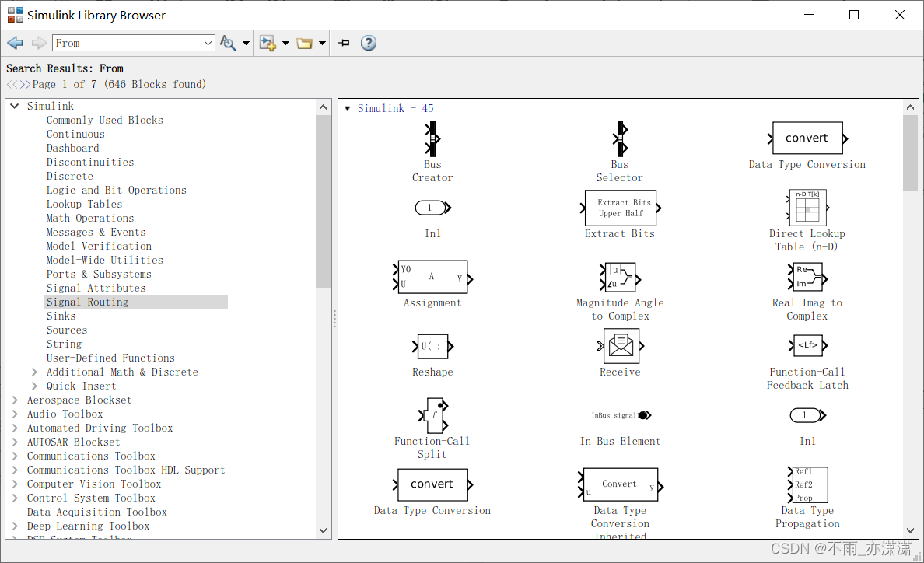Select the In Bus Element block
The height and width of the screenshot is (563, 924).
621,415
